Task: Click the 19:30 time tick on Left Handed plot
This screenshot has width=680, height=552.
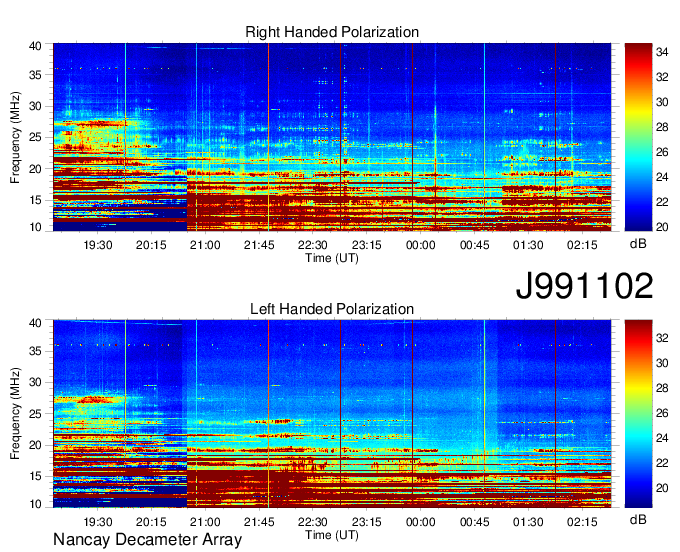Action: [98, 522]
